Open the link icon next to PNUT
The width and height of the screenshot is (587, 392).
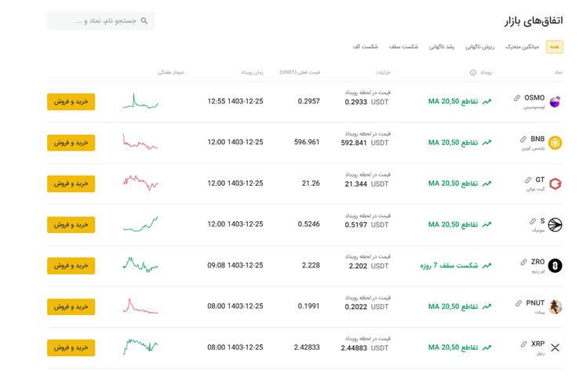coord(518,303)
